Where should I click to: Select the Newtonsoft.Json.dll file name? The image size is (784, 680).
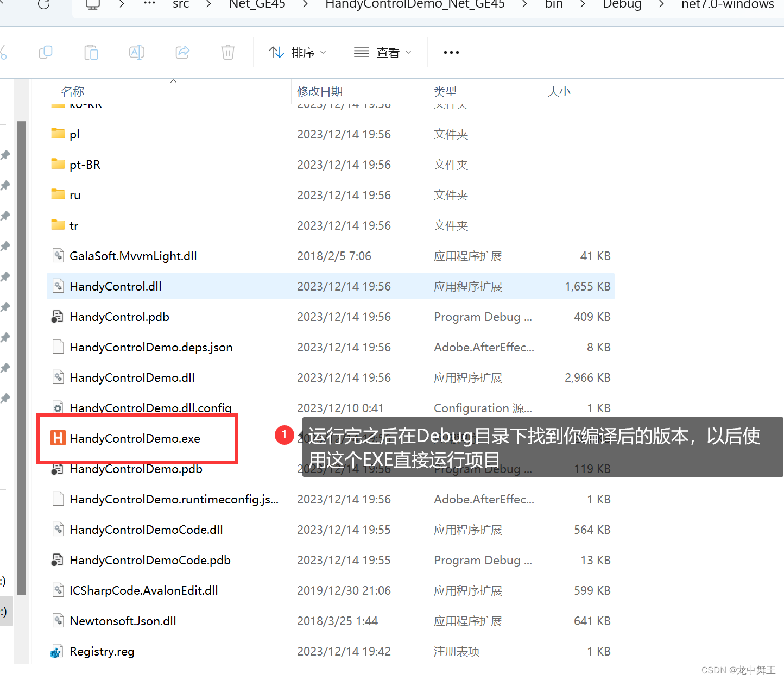(123, 621)
